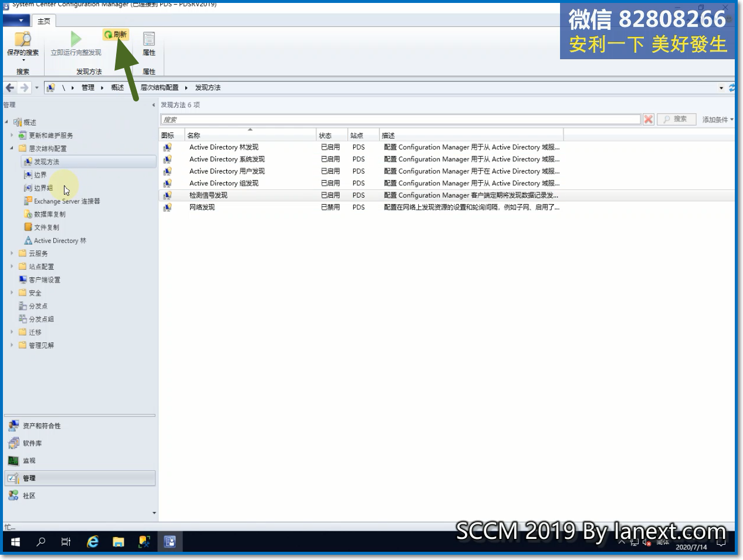Expand the 安全 folder
This screenshot has height=560, width=743.
click(12, 293)
